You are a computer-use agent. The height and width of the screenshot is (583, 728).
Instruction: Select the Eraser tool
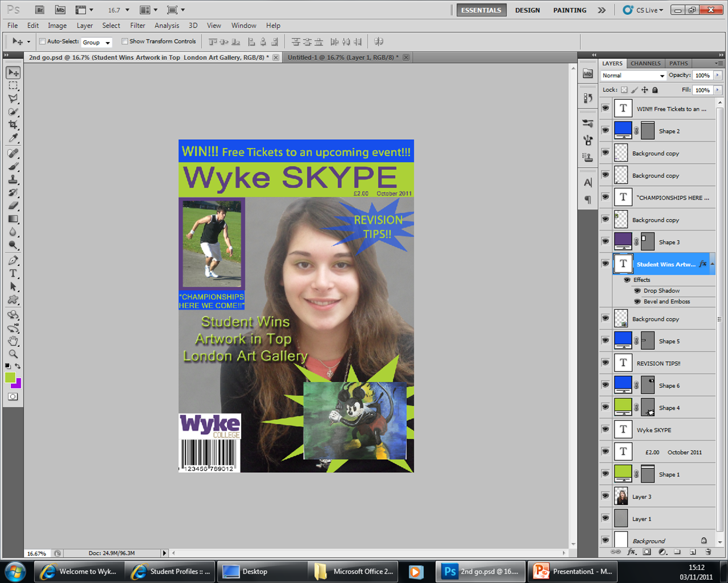[13, 206]
